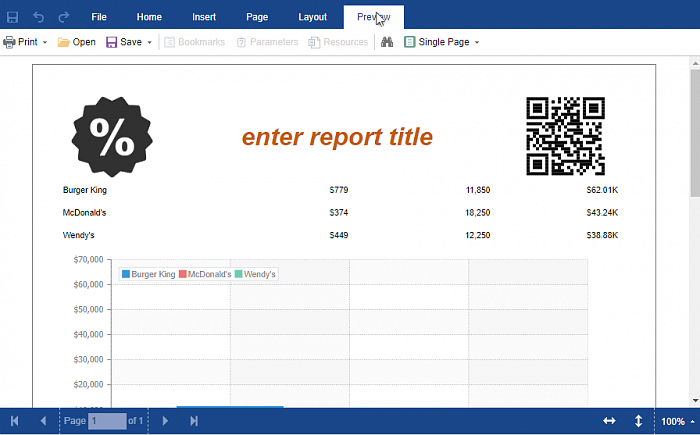The image size is (700, 435).
Task: Click the "Wendy's" table row label
Action: point(79,235)
